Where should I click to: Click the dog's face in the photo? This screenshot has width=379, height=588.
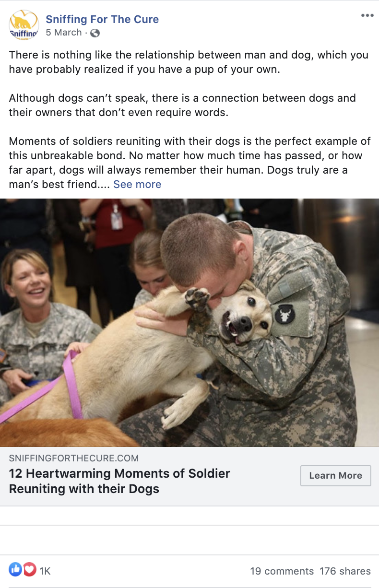[x=244, y=316]
